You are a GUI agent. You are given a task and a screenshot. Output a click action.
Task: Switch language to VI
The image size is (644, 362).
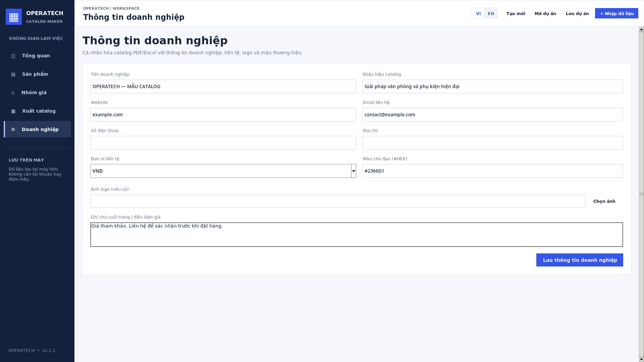[478, 13]
